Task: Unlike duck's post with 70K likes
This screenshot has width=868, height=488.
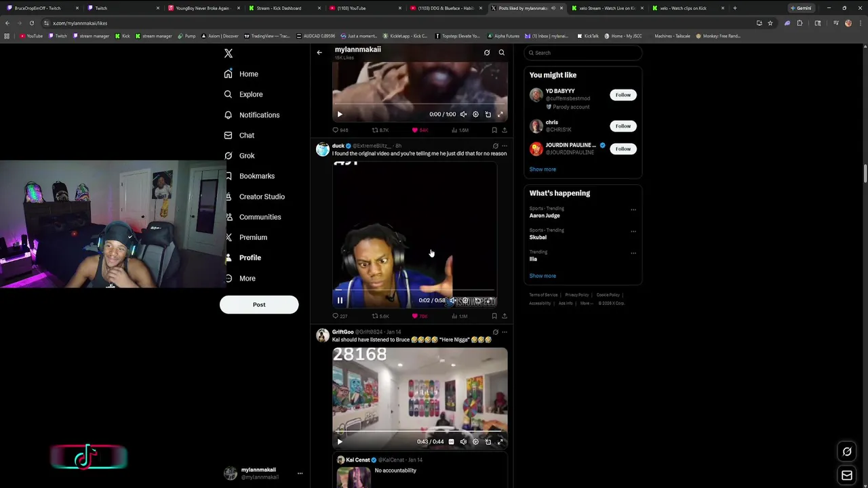Action: pyautogui.click(x=420, y=316)
